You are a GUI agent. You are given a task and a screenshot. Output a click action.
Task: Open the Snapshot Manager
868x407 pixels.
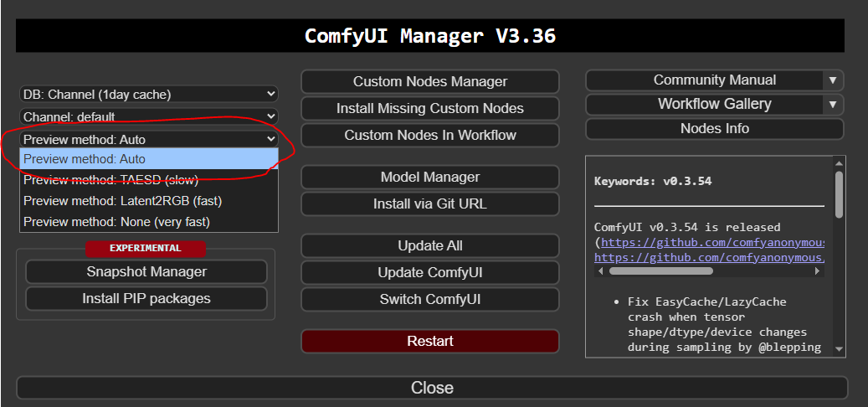[146, 272]
